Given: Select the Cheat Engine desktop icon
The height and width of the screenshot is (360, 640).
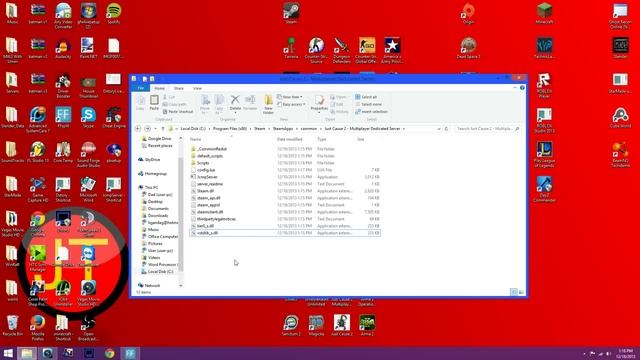Looking at the screenshot, I should [113, 118].
